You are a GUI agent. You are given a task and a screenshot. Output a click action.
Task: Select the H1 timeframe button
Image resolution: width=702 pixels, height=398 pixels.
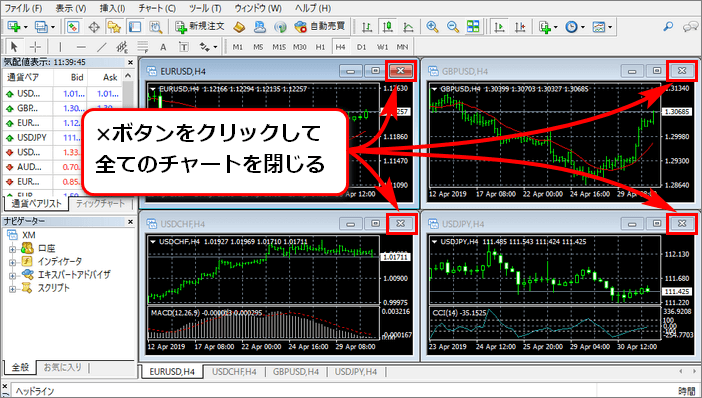tap(320, 47)
